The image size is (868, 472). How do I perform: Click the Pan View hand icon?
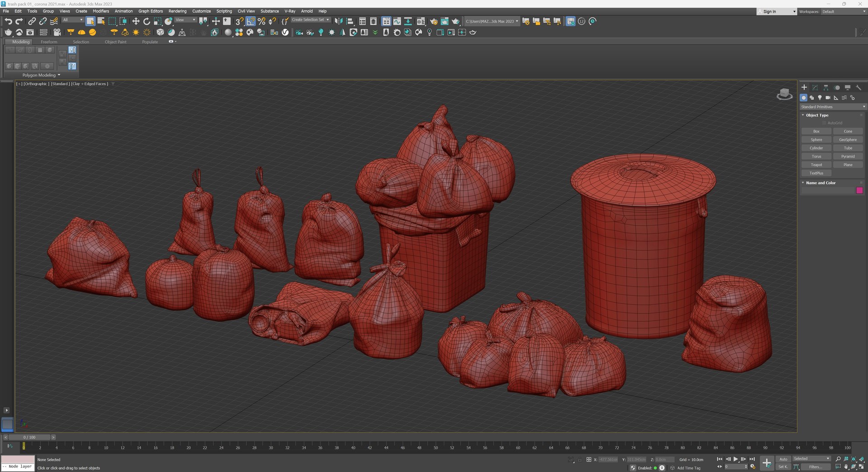click(x=846, y=467)
